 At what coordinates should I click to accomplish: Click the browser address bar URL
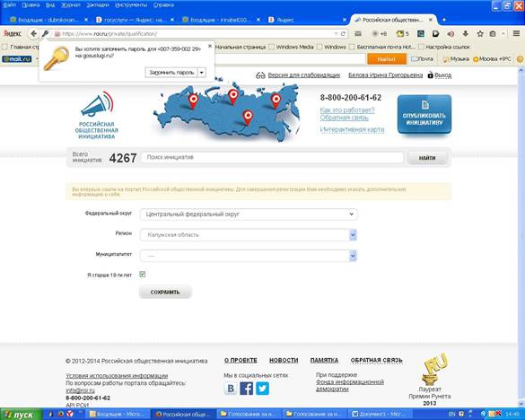(x=194, y=34)
